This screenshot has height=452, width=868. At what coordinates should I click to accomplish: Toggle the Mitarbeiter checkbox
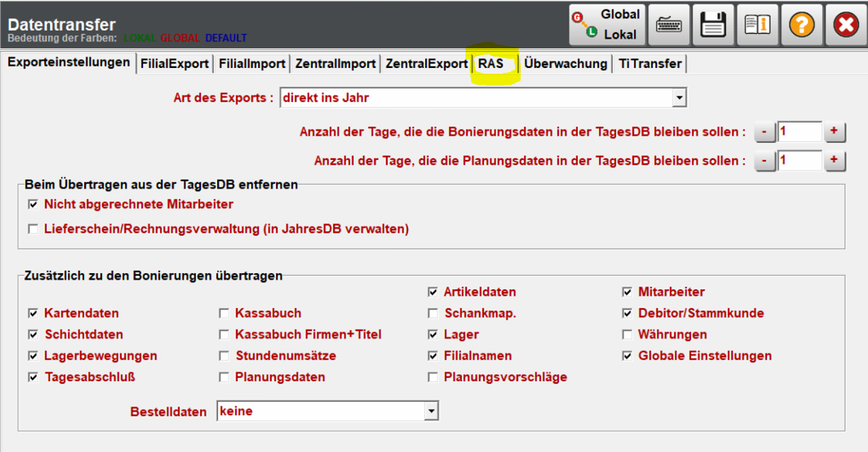[627, 292]
